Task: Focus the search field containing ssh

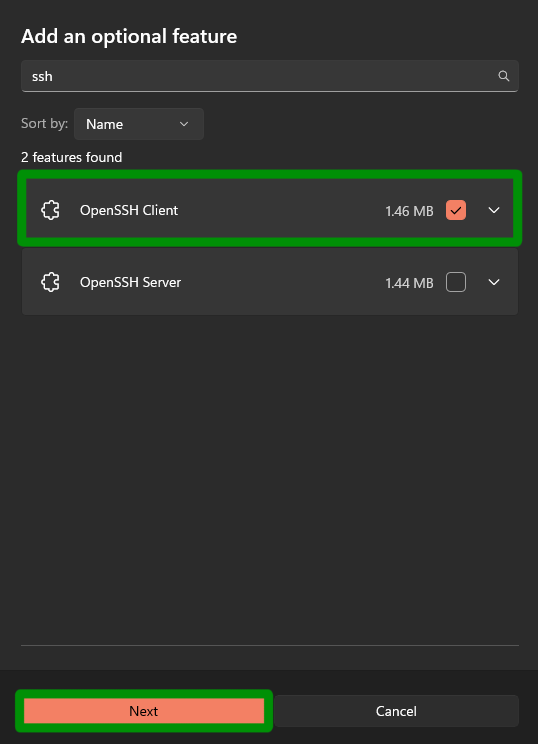Action: tap(270, 76)
